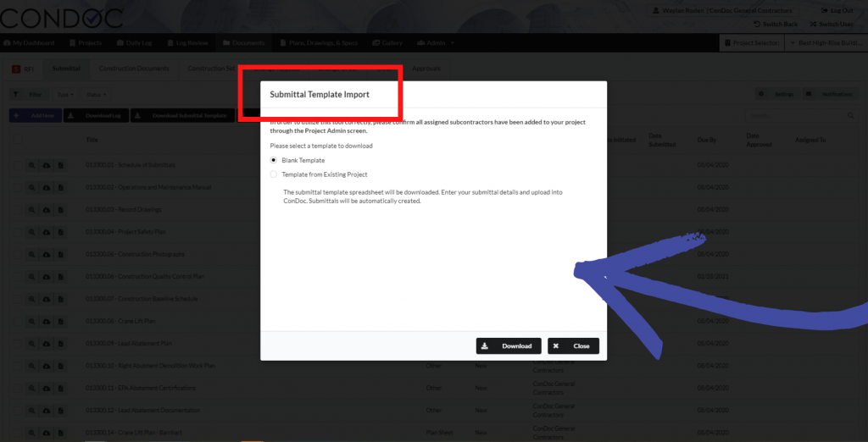The height and width of the screenshot is (442, 868).
Task: Click magnifier icon in Record Drawings row
Action: tap(32, 210)
